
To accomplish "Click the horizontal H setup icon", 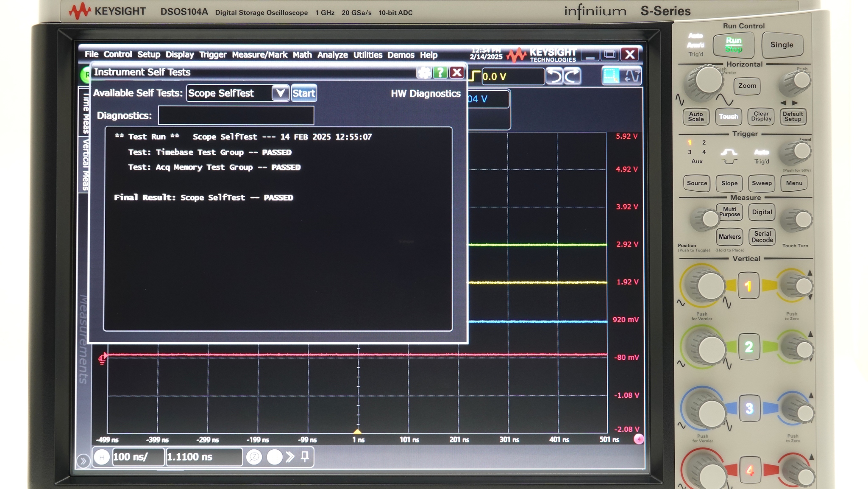I will click(102, 457).
